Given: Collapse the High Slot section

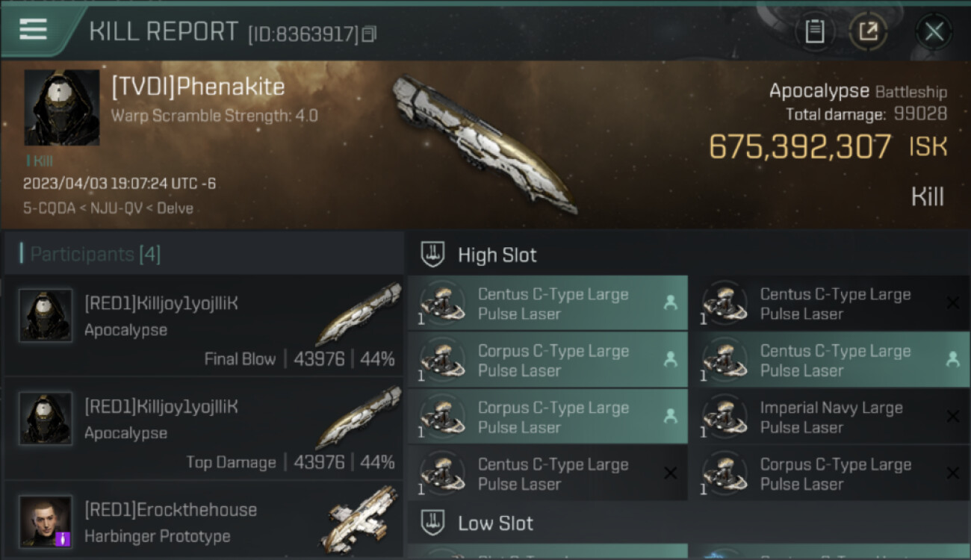Looking at the screenshot, I should click(433, 255).
